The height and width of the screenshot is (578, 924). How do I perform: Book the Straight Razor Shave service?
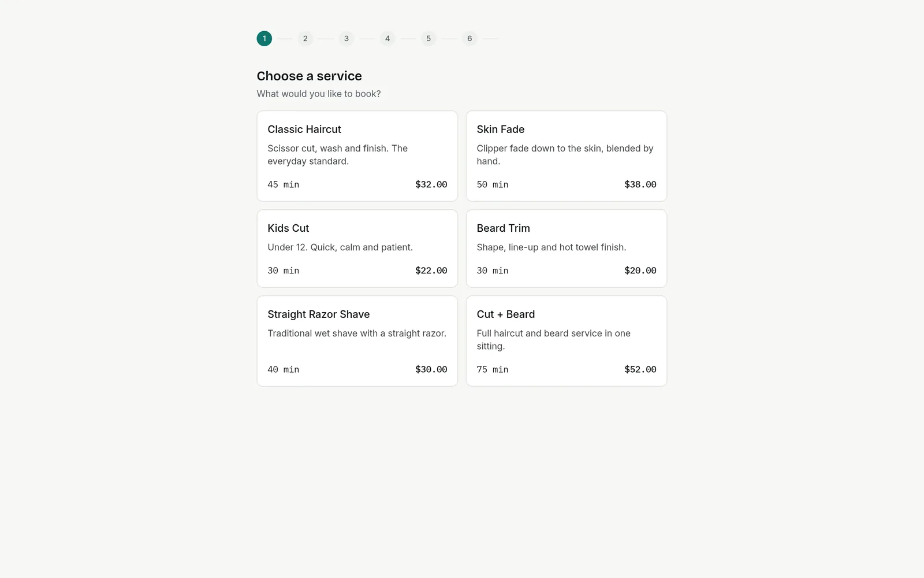coord(357,341)
